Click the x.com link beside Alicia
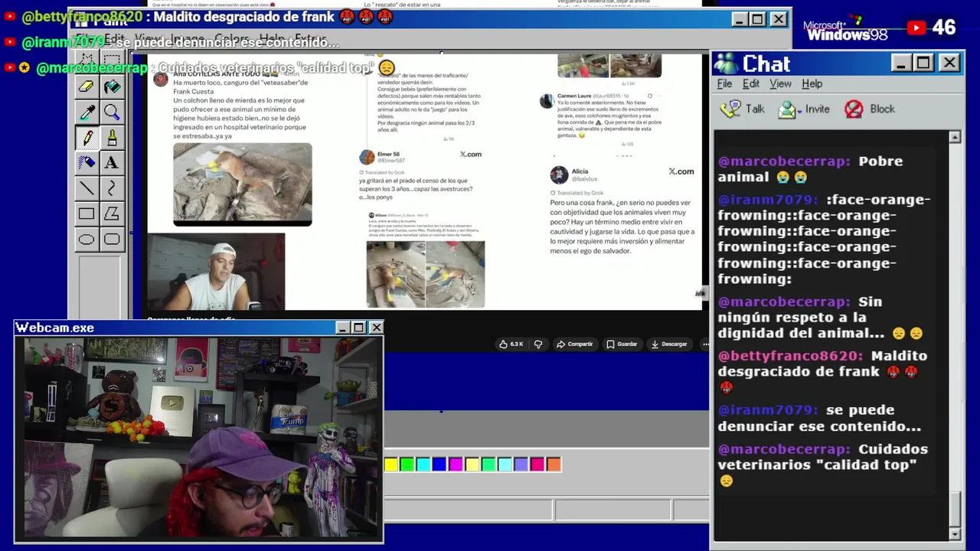This screenshot has height=551, width=980. coord(681,171)
